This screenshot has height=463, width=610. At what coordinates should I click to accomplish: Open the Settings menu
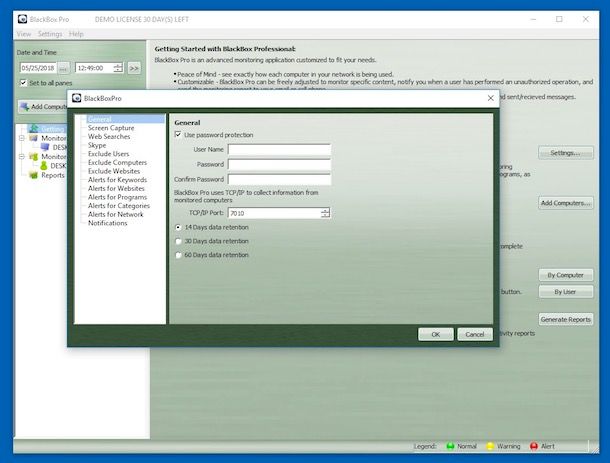pyautogui.click(x=50, y=34)
